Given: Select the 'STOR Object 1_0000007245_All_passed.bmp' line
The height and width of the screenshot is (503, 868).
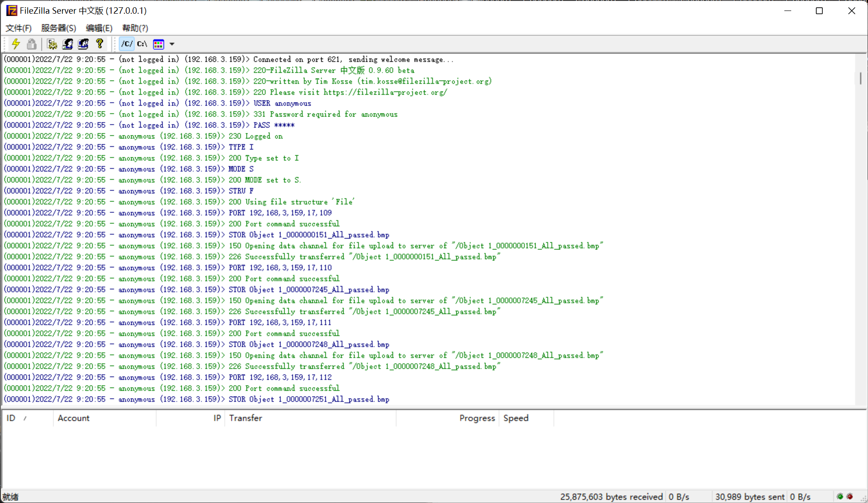Looking at the screenshot, I should click(197, 290).
